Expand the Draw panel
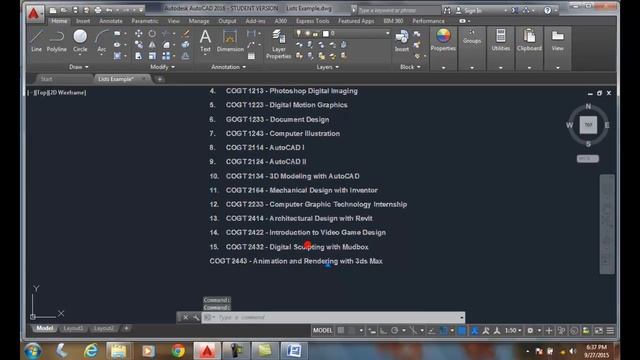Viewport: 640px width, 360px height. click(x=78, y=67)
